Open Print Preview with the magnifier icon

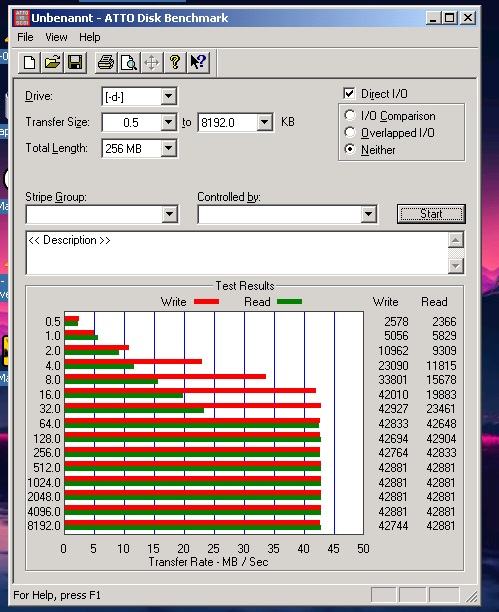coord(129,62)
